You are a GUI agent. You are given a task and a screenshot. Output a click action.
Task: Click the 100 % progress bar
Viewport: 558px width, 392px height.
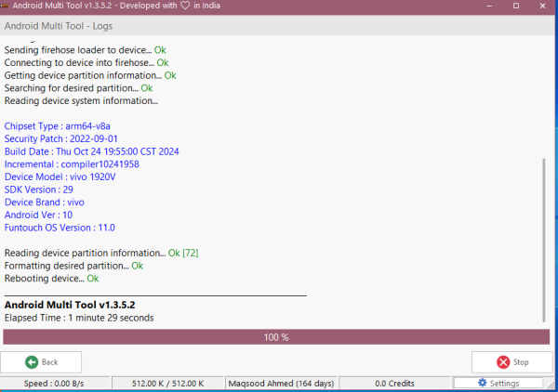(276, 337)
